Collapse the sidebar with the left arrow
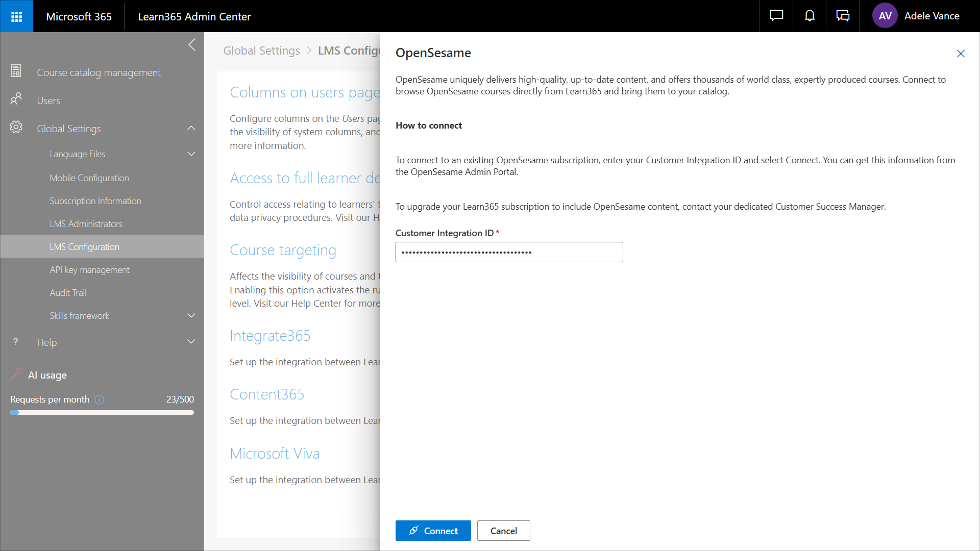Viewport: 980px width, 551px height. point(192,45)
